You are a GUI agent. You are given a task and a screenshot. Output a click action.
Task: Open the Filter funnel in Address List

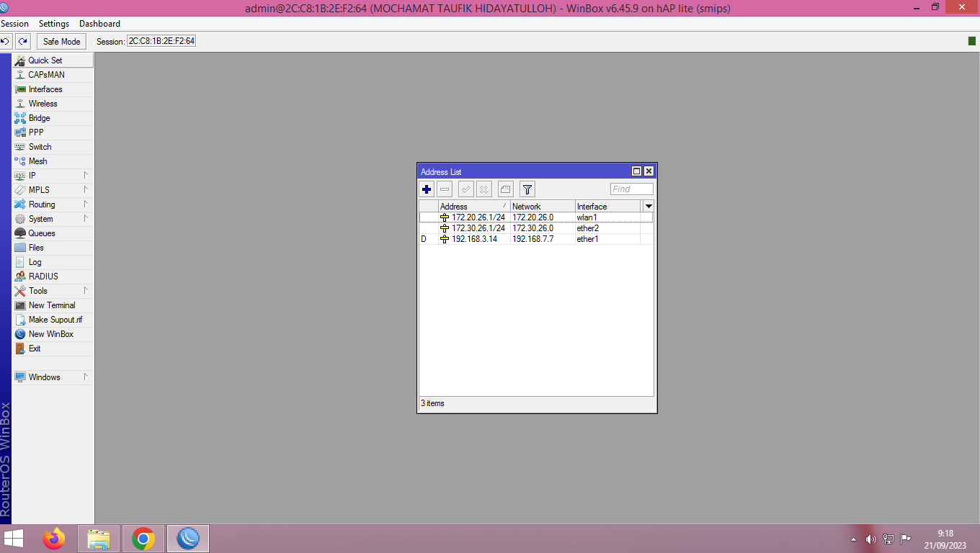[x=527, y=189]
